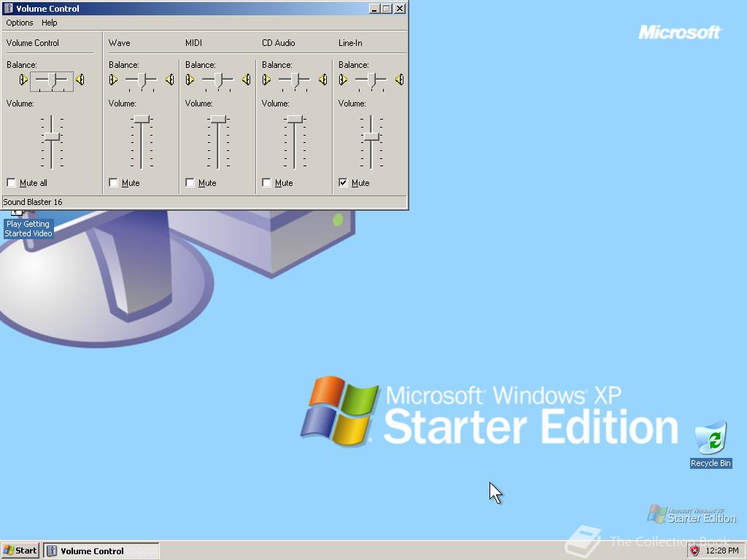Screen dimensions: 747x560
Task: Click the MIDI balance slider
Action: [x=218, y=81]
